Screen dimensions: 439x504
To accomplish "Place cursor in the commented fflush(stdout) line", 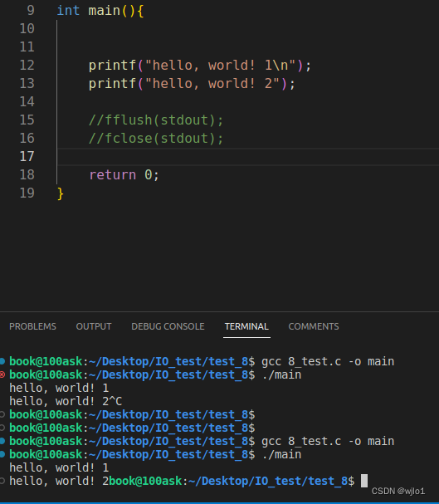I will click(x=156, y=120).
